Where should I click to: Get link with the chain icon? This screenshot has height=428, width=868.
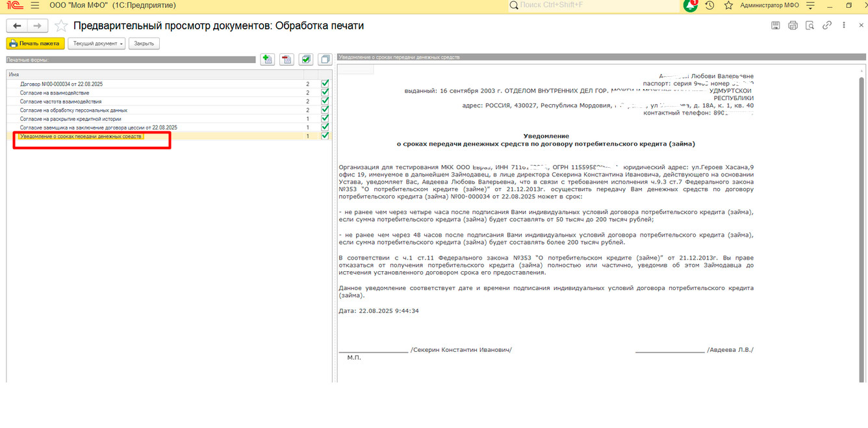coord(827,25)
